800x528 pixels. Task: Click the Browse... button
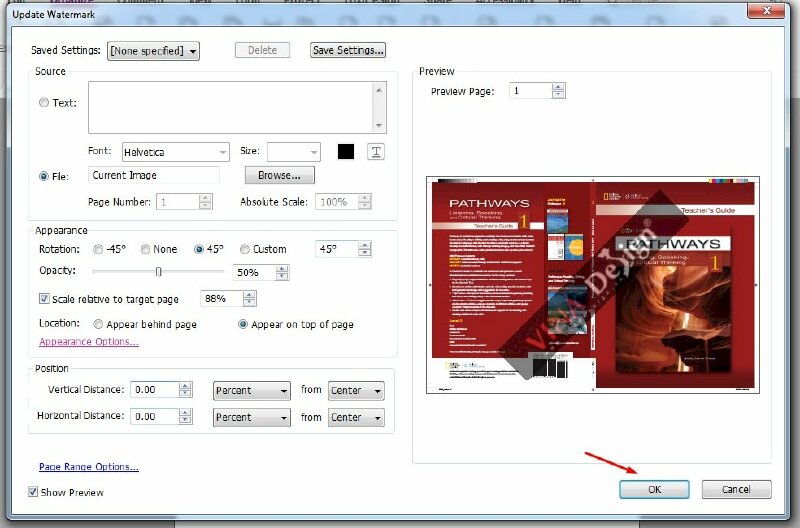(279, 175)
